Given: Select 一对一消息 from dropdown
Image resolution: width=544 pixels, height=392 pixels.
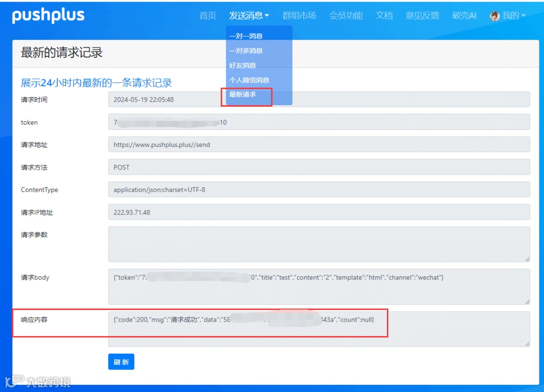Looking at the screenshot, I should (x=246, y=36).
